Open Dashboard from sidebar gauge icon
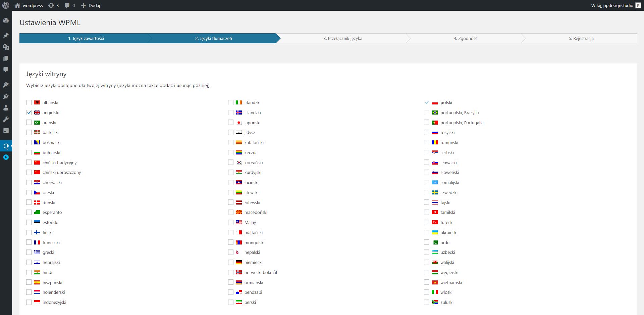Viewport: 644px width, 315px height. pos(6,20)
